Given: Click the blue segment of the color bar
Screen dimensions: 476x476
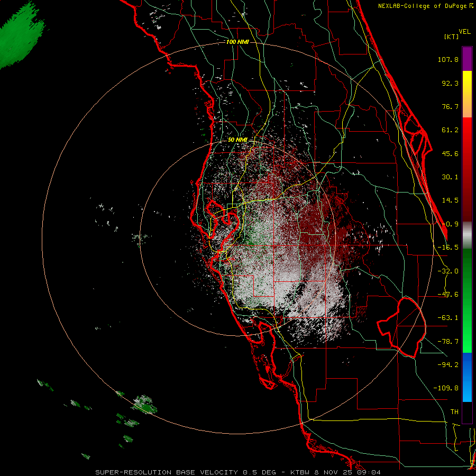Looking at the screenshot, I should (x=467, y=377).
